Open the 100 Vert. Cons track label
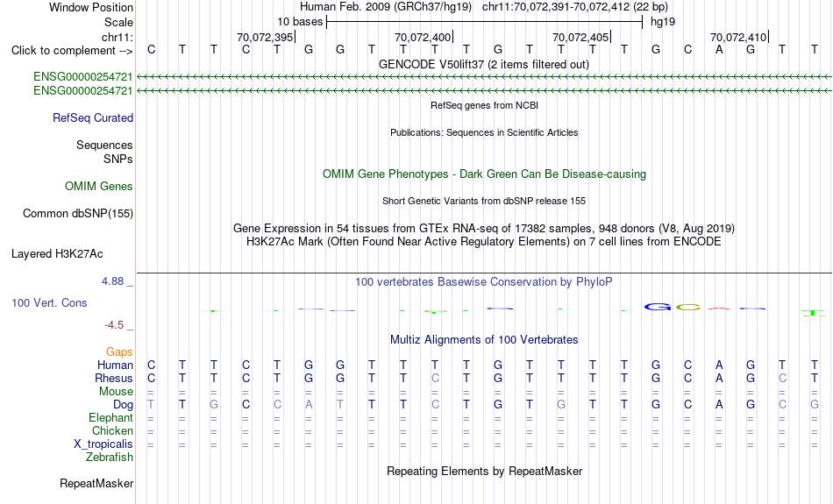Viewport: 833px width, 504px height. [49, 302]
